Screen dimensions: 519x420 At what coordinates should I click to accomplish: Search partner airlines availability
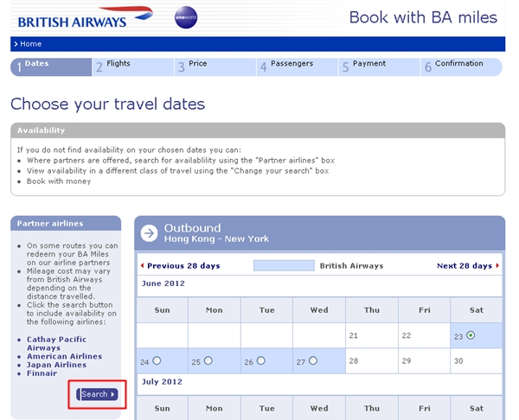(x=97, y=394)
